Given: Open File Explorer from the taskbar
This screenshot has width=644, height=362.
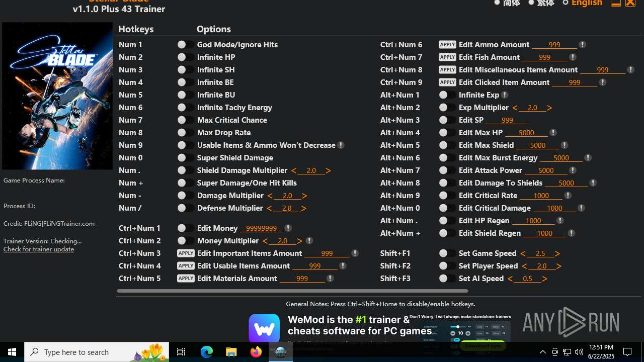Looking at the screenshot, I should [231, 352].
